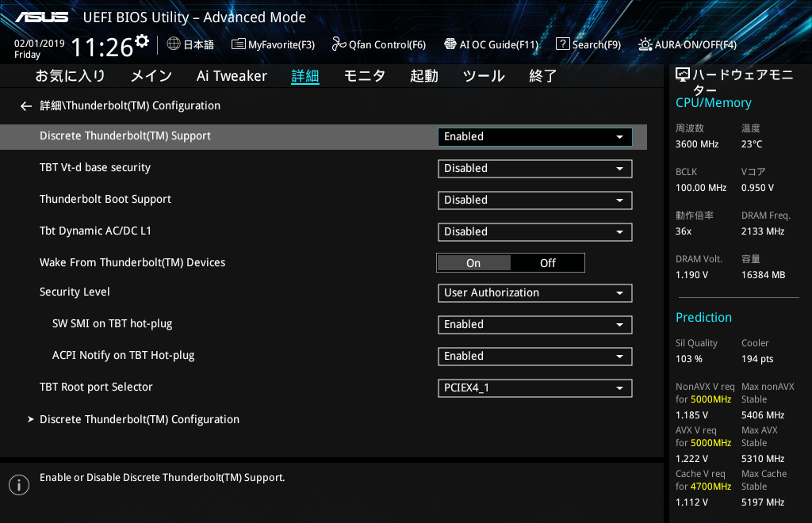
Task: Click the Tbt Dynamic AC/DC L1 label
Action: coord(95,231)
